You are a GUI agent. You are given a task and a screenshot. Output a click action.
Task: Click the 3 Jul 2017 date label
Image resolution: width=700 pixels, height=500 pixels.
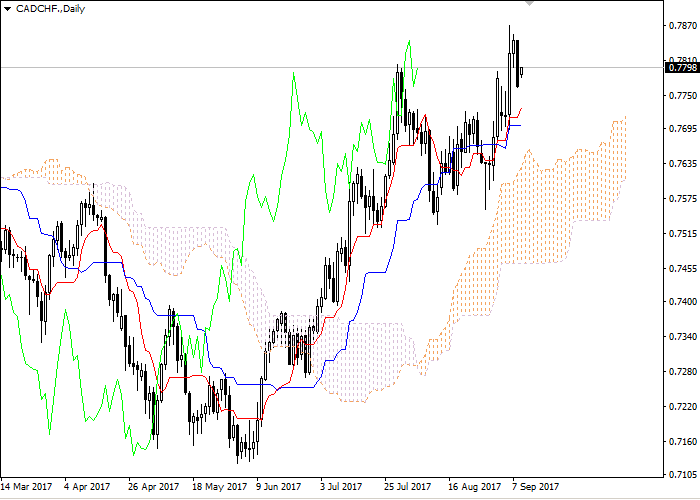tap(340, 486)
